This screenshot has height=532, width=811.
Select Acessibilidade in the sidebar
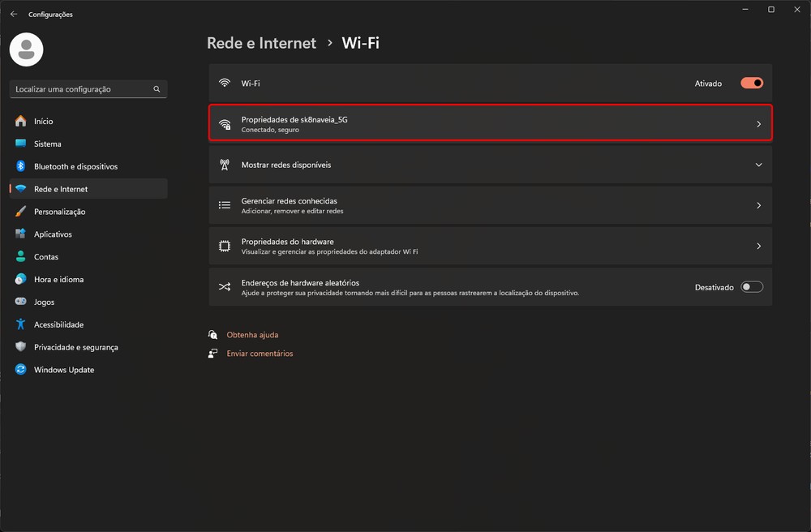pos(58,324)
